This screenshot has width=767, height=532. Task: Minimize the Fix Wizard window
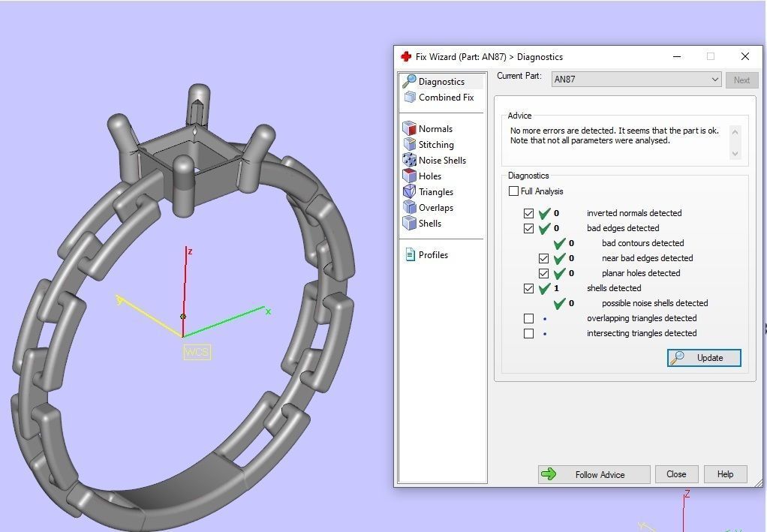tap(677, 57)
